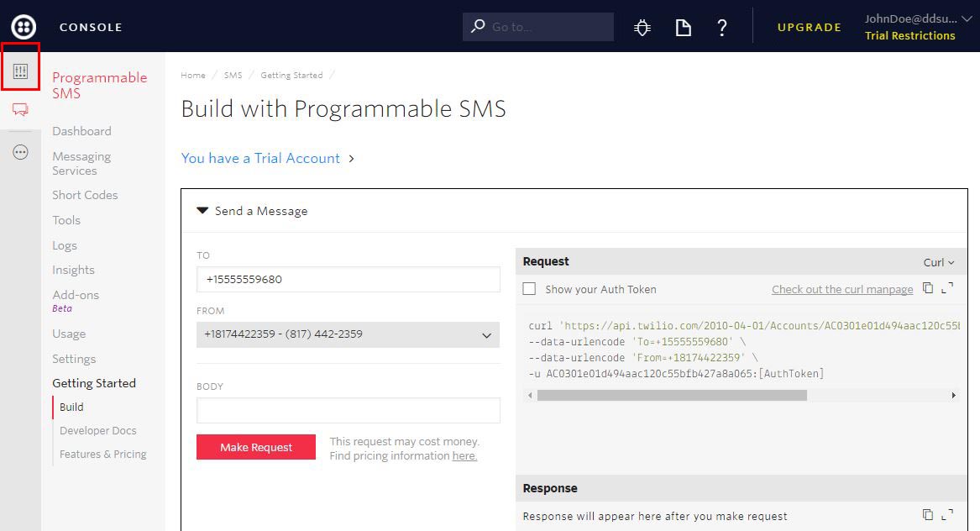This screenshot has height=531, width=980.
Task: Click the Programmable SMS sidebar heading
Action: (x=100, y=85)
